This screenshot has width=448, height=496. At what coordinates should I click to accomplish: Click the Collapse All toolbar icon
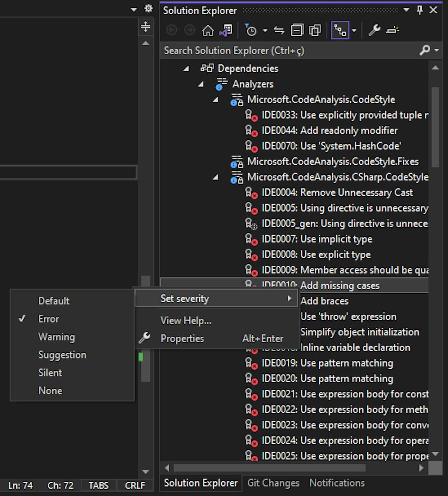(x=297, y=31)
